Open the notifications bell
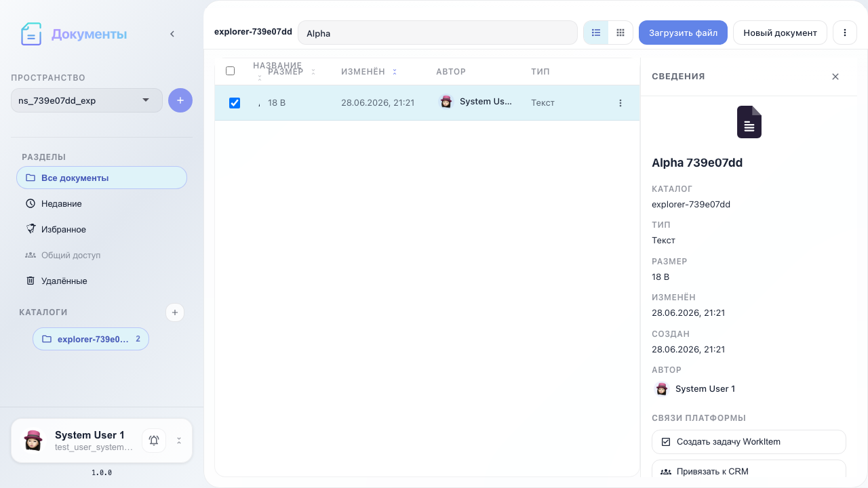This screenshot has height=488, width=868. coord(154,441)
